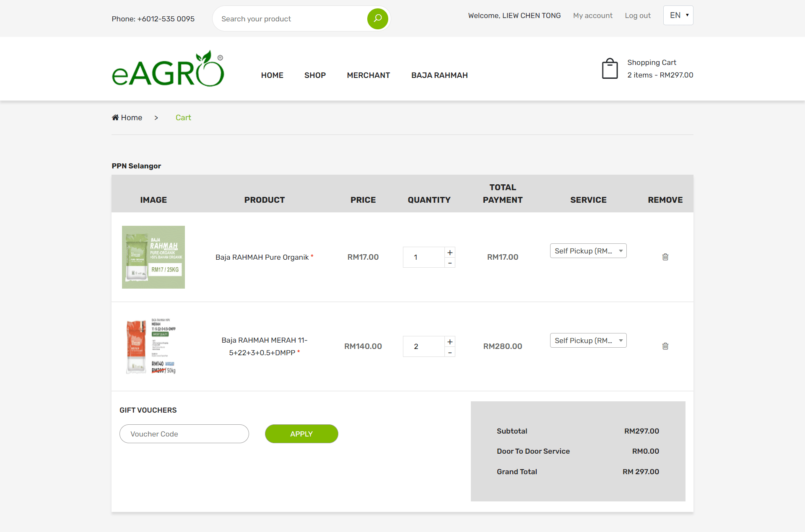Open the EN language selector
This screenshot has width=805, height=532.
[678, 15]
